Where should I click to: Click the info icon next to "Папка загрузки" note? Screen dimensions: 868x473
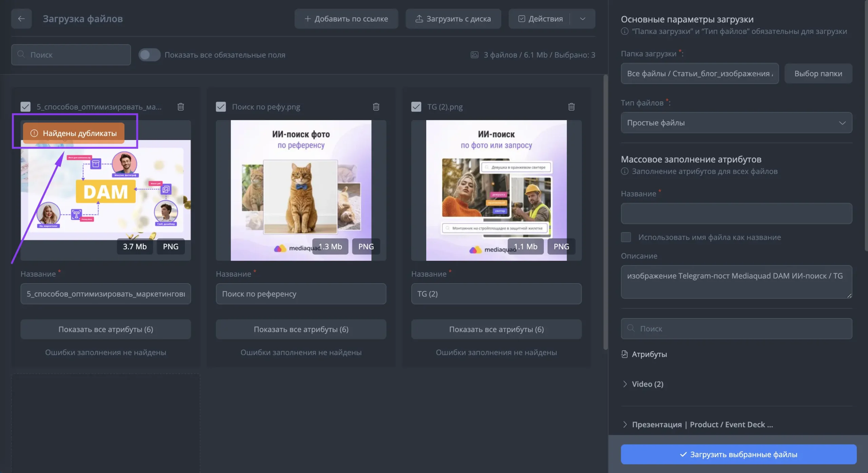click(x=625, y=31)
